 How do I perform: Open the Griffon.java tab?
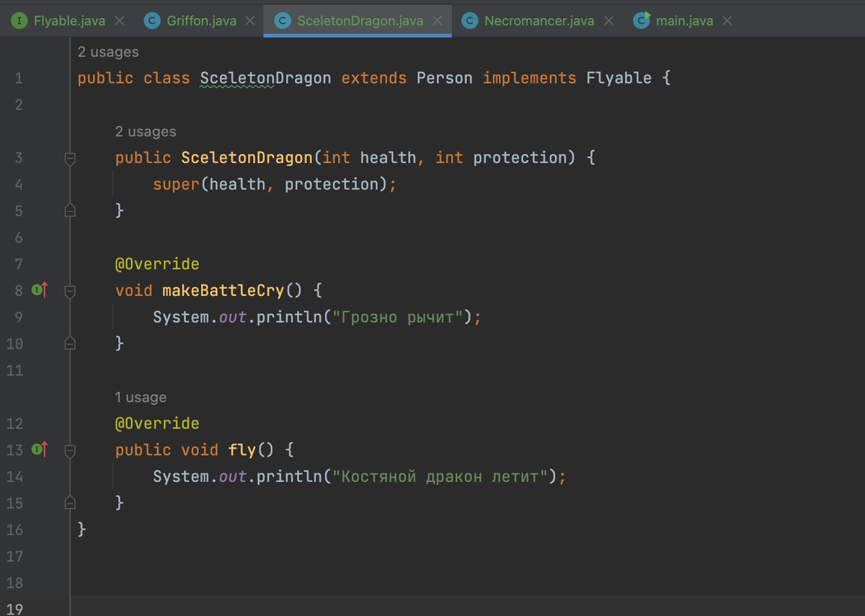pos(201,21)
